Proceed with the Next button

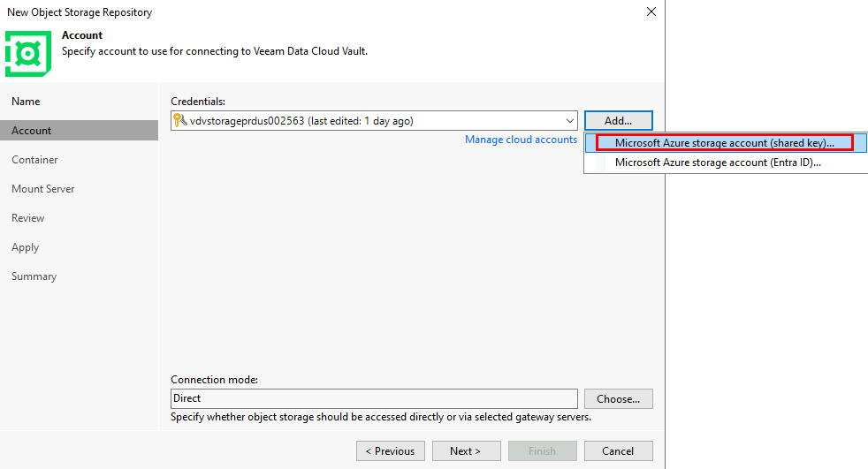point(466,450)
